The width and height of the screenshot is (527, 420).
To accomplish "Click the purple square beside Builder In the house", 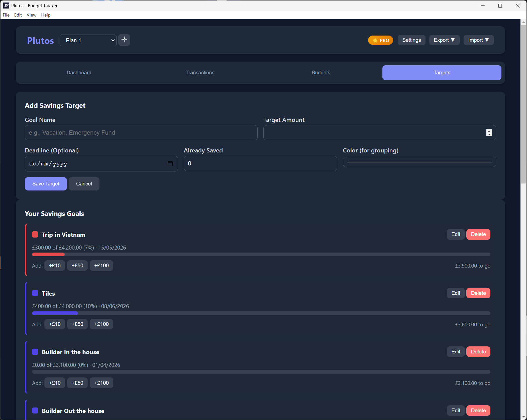I will coord(35,352).
